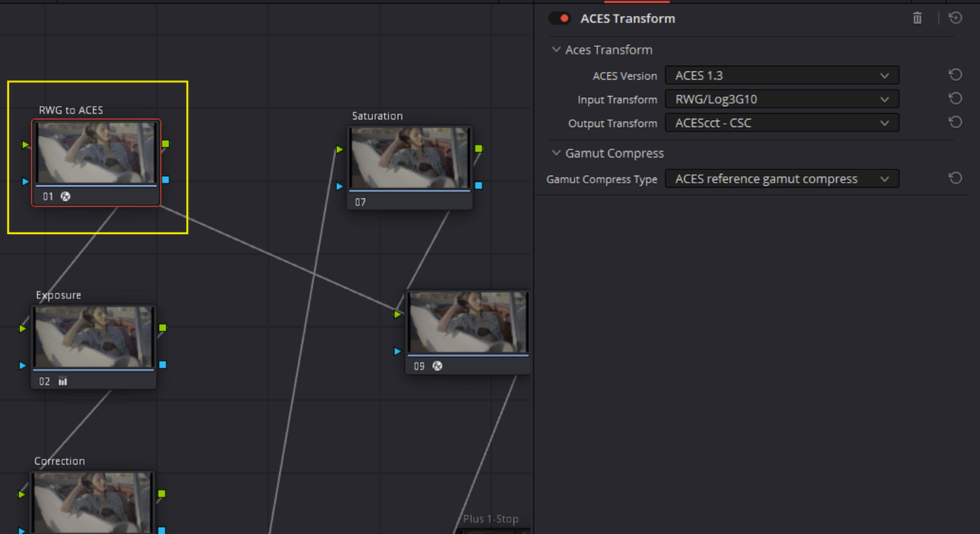Click the ACES Transform panel title
Image resolution: width=980 pixels, height=534 pixels.
coord(628,18)
